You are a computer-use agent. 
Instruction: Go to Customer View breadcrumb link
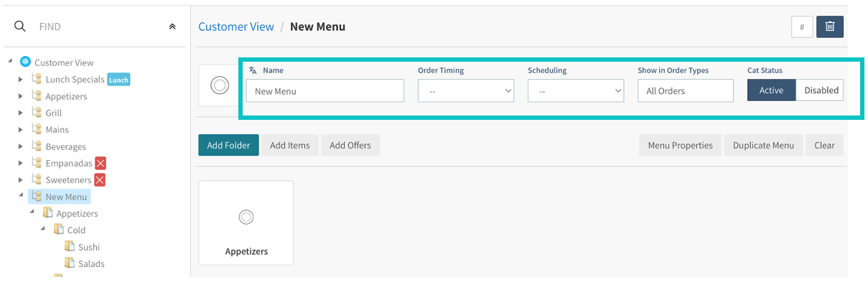click(236, 27)
